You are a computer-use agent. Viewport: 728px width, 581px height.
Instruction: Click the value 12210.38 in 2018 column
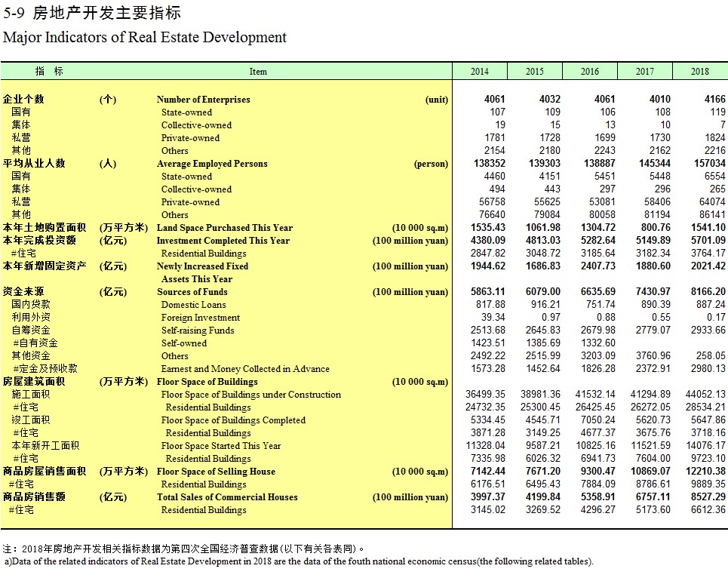pos(705,471)
